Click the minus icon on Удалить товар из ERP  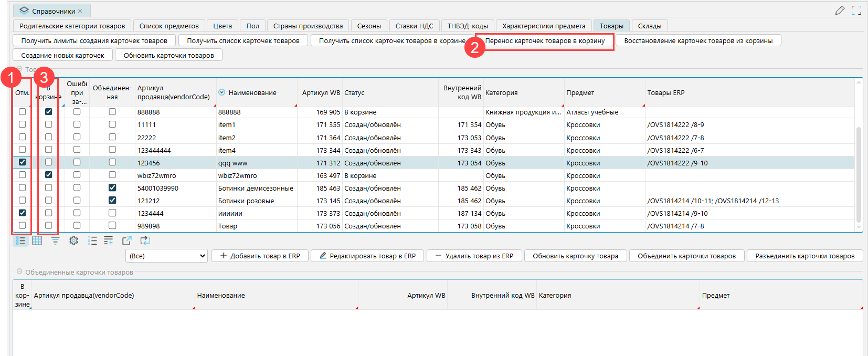438,256
